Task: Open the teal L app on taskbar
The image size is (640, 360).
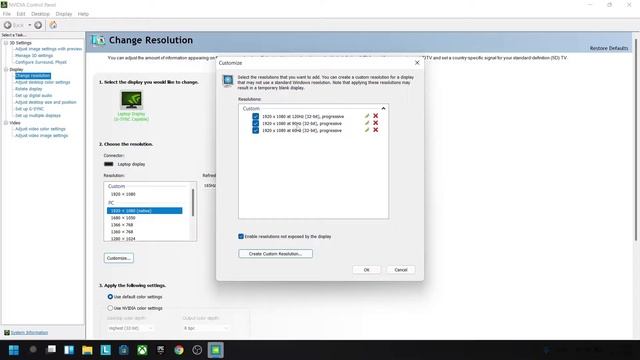Action: 106,350
